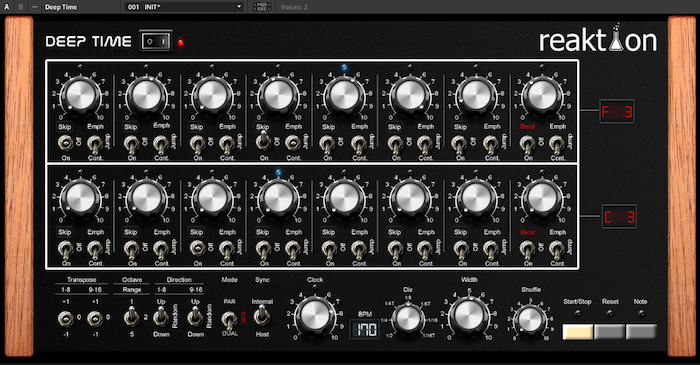
Task: Flip the Skip switch of step 14
Action: 395,250
